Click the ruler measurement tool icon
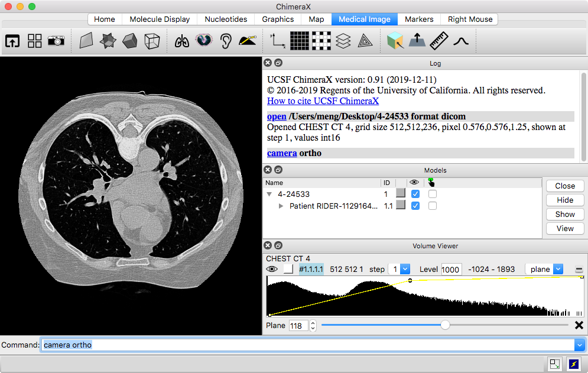This screenshot has width=588, height=373. (438, 41)
